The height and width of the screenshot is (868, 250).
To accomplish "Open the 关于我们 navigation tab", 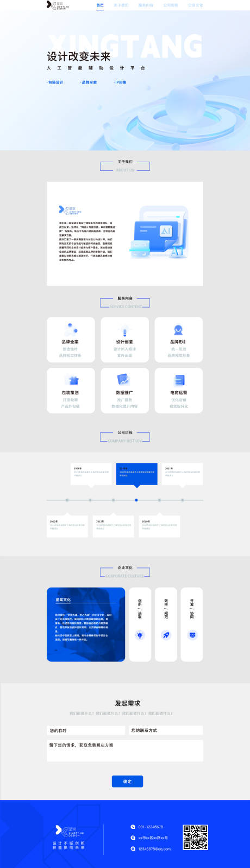I will [121, 5].
